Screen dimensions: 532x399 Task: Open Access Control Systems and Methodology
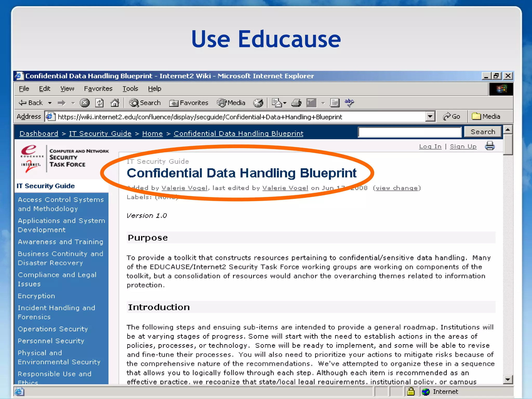(x=61, y=204)
